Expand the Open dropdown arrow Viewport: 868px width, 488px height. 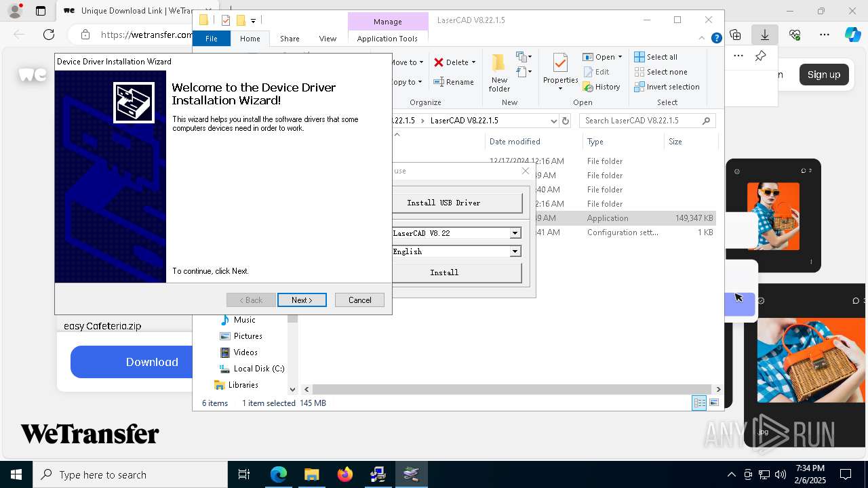pos(620,57)
